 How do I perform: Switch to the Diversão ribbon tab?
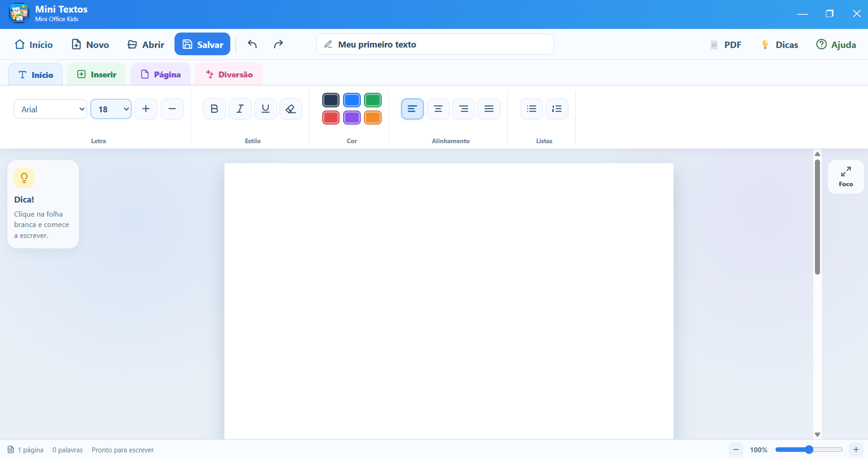[x=229, y=75]
